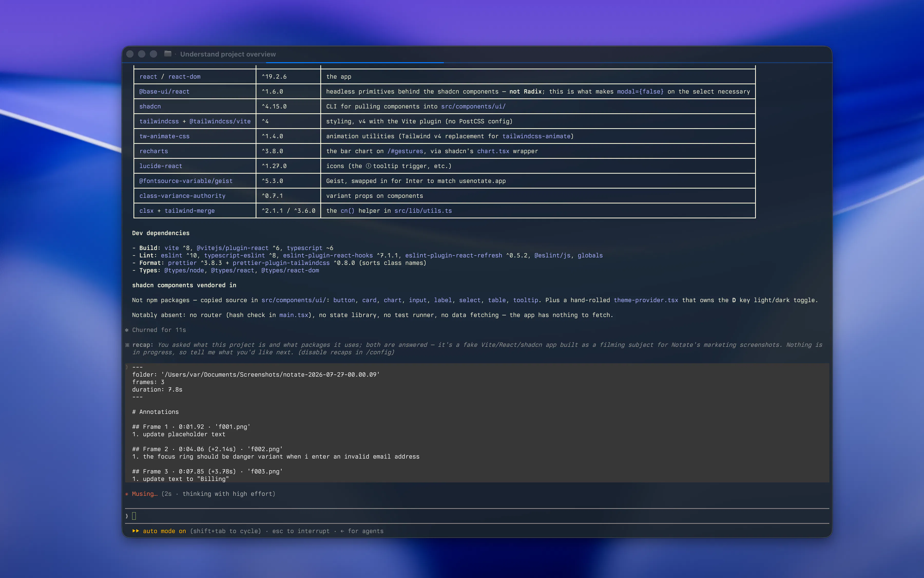Screen dimensions: 924x578
Task: Click 'src/lib/utils.ts' path text
Action: 423,211
